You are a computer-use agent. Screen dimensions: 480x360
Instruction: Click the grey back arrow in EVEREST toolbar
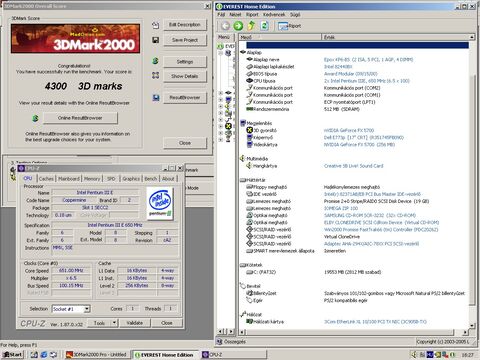[x=225, y=26]
